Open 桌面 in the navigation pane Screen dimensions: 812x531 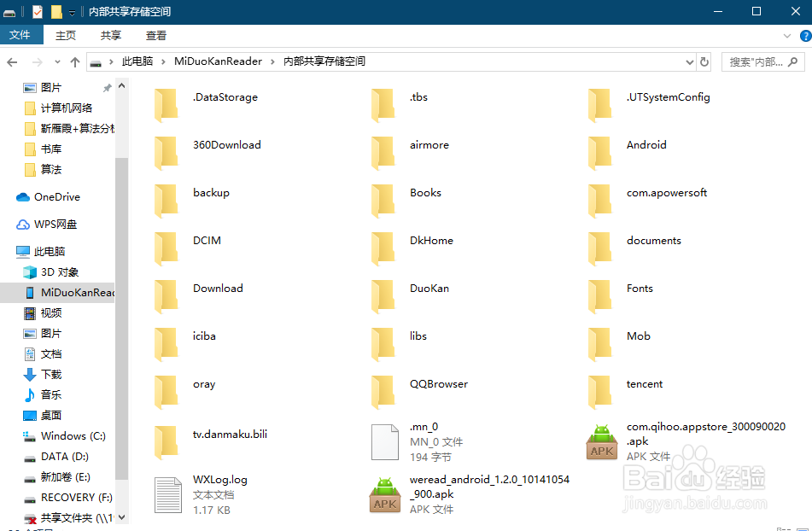pyautogui.click(x=43, y=415)
